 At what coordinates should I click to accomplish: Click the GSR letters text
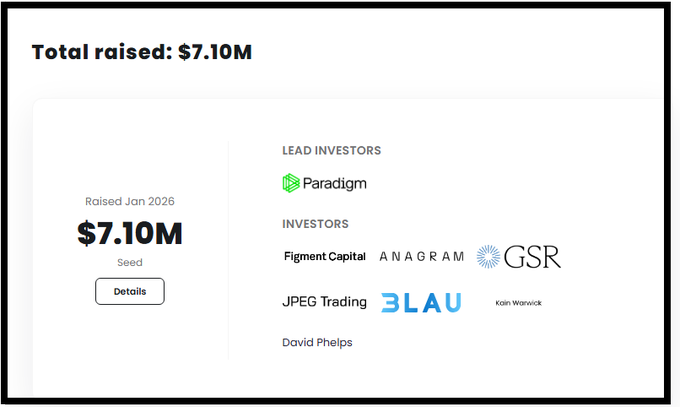click(533, 257)
